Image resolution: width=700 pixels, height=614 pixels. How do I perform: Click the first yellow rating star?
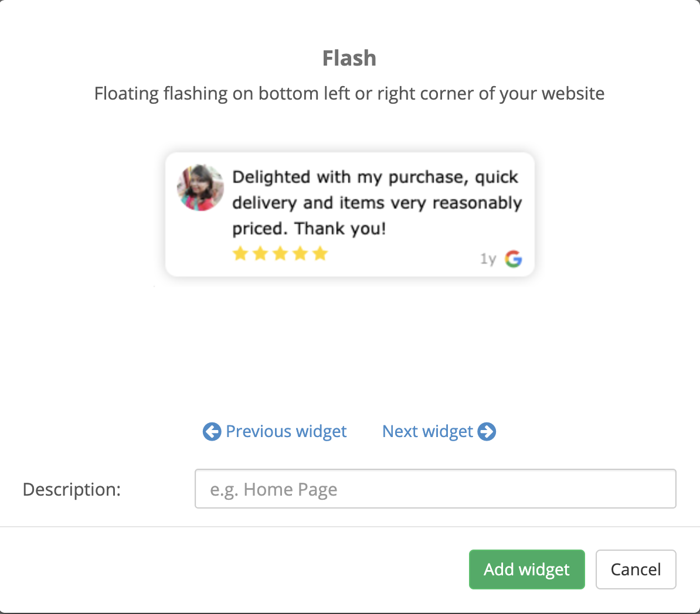[x=240, y=254]
